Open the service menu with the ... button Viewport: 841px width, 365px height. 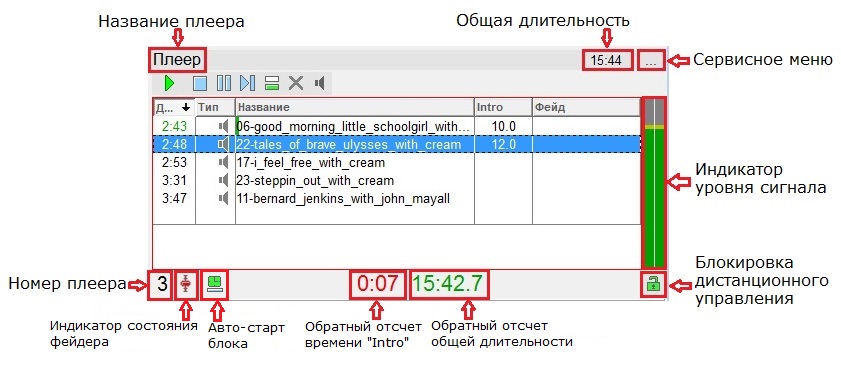click(x=651, y=60)
